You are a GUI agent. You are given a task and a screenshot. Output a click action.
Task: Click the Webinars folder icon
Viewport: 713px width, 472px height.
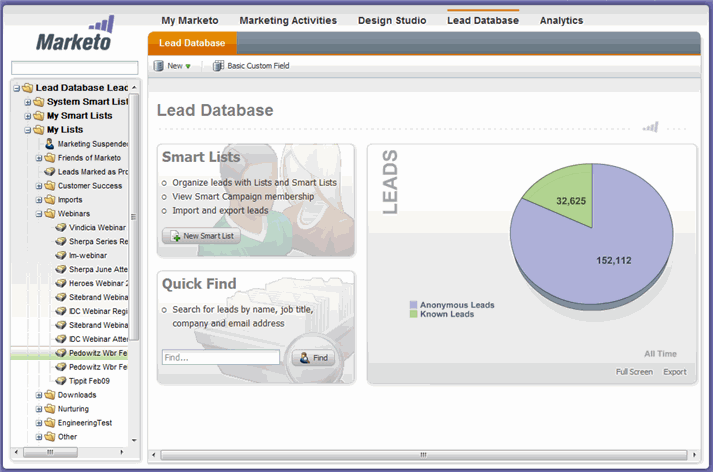tap(50, 214)
